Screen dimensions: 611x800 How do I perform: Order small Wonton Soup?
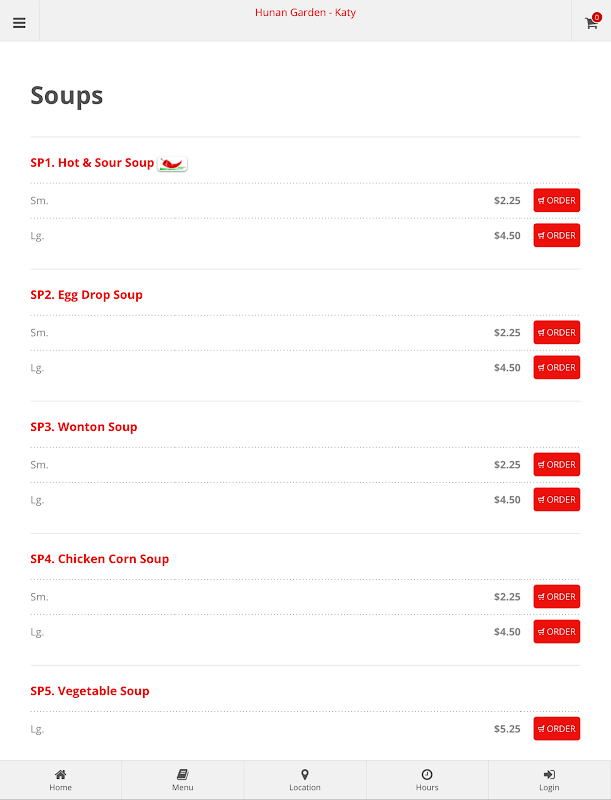556,464
